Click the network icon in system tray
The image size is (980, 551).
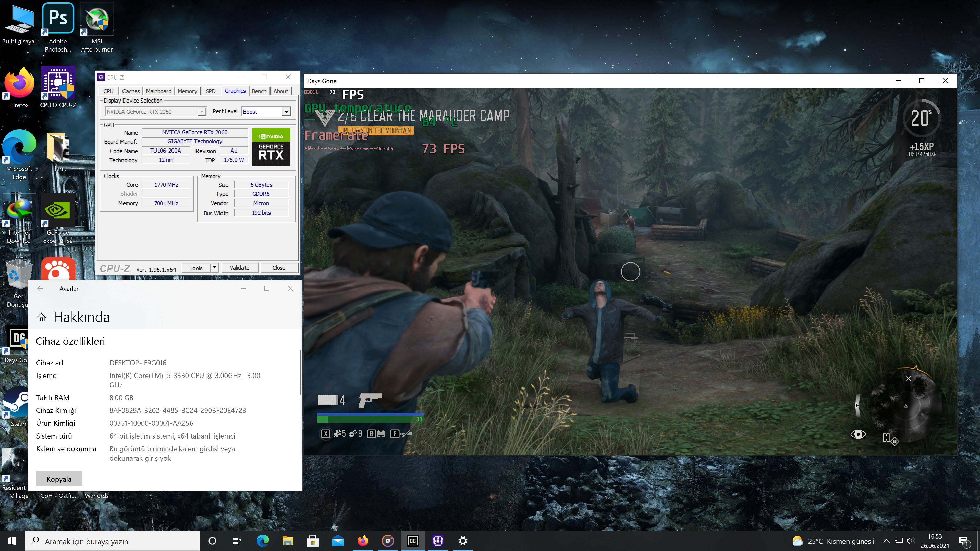[x=899, y=541]
